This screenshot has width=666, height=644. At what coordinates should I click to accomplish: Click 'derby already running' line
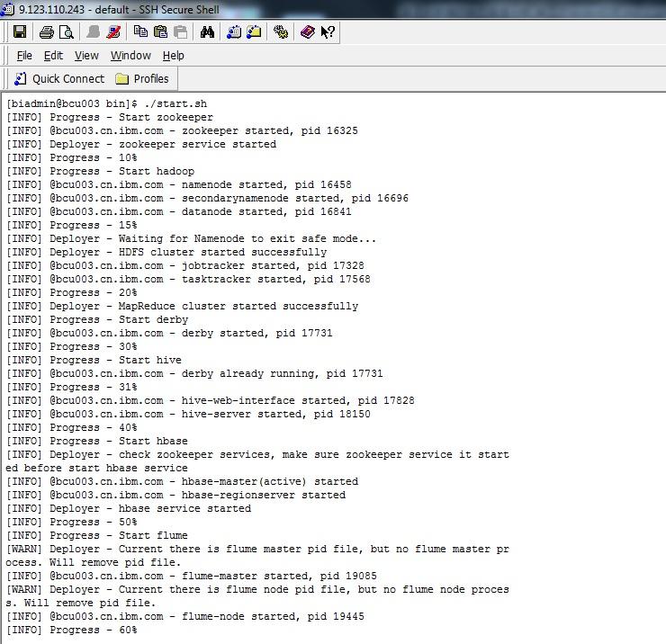coord(194,373)
